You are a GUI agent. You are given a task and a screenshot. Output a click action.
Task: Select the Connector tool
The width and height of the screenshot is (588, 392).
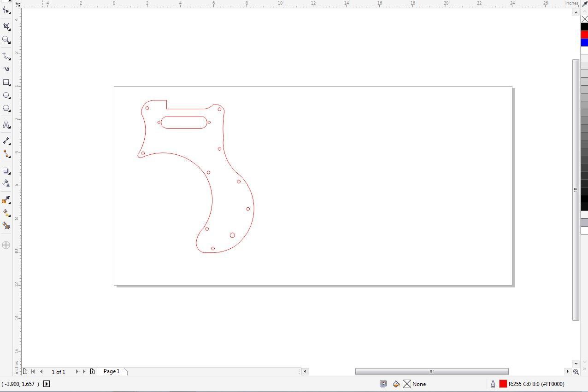[x=6, y=154]
